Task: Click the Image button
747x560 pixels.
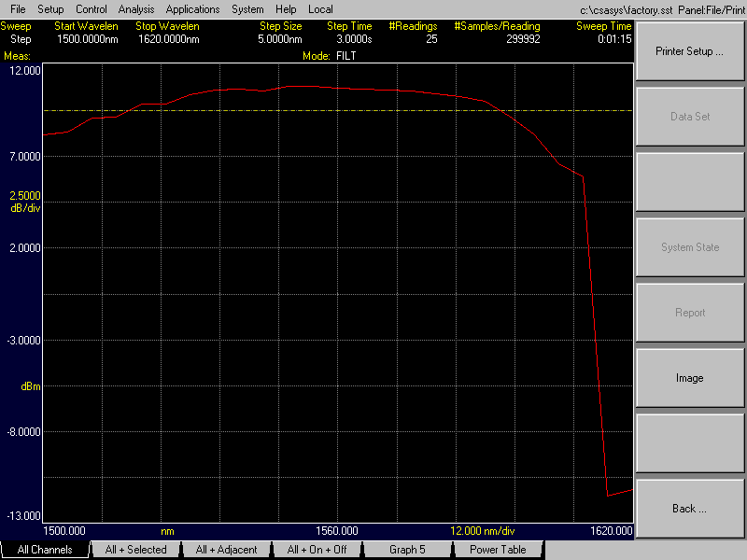Action: [x=690, y=377]
